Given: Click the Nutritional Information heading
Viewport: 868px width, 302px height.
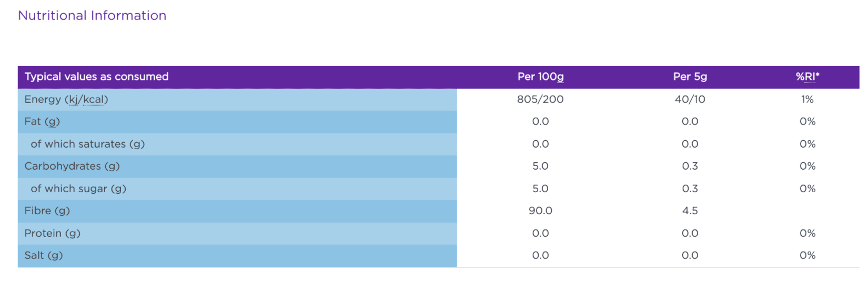Looking at the screenshot, I should (x=92, y=16).
